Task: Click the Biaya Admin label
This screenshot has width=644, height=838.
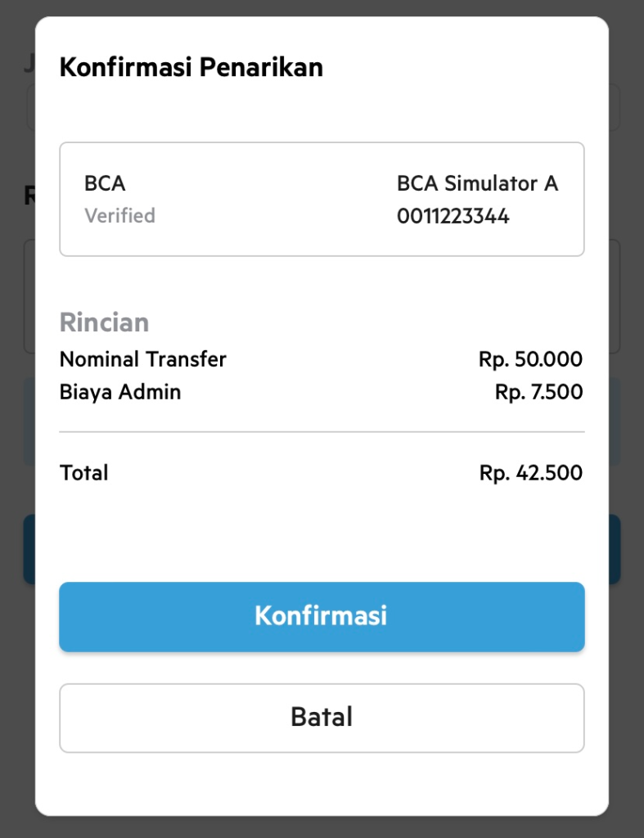Action: (120, 392)
